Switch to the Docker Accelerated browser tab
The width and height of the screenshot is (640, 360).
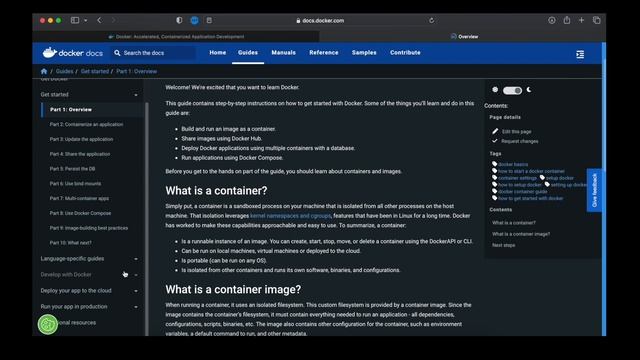point(176,36)
